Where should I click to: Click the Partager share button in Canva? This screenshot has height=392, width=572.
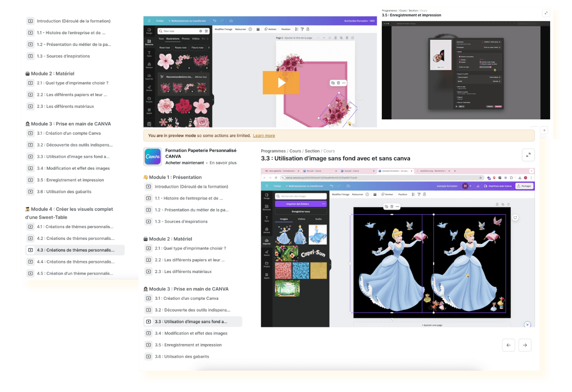click(x=524, y=186)
